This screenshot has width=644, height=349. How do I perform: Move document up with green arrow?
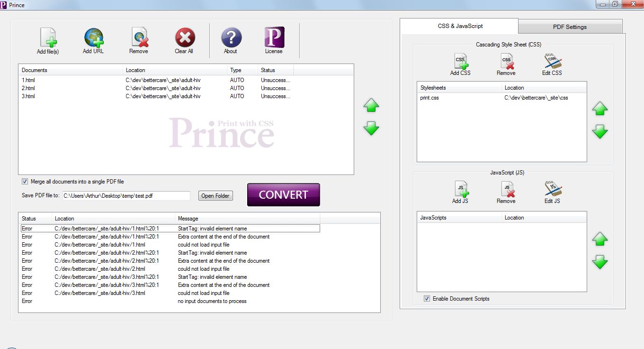371,106
